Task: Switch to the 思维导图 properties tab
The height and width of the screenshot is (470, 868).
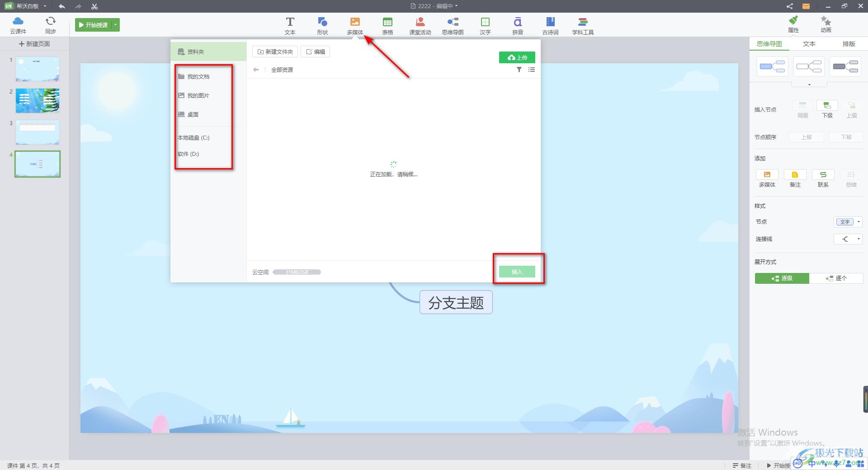Action: point(769,44)
